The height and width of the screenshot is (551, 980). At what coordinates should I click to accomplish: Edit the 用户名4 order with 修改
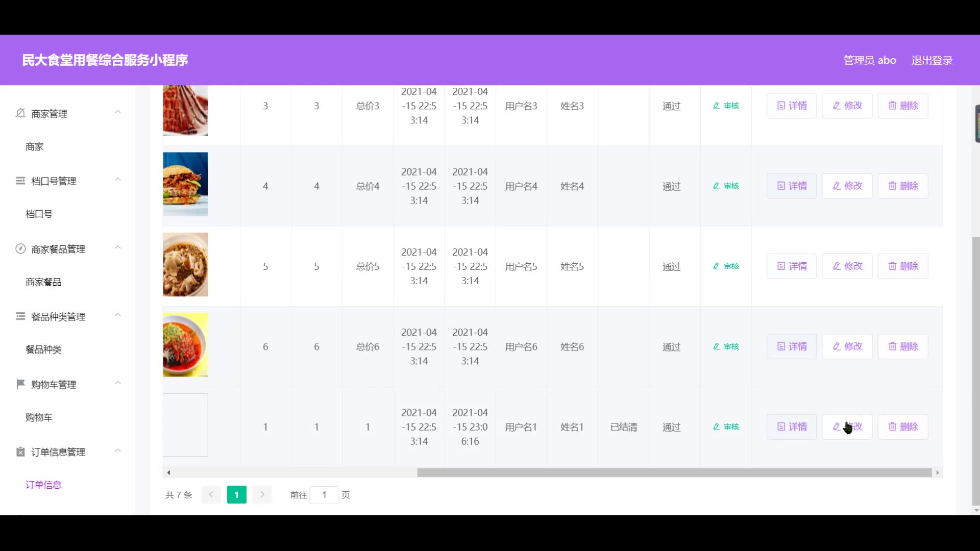[847, 186]
